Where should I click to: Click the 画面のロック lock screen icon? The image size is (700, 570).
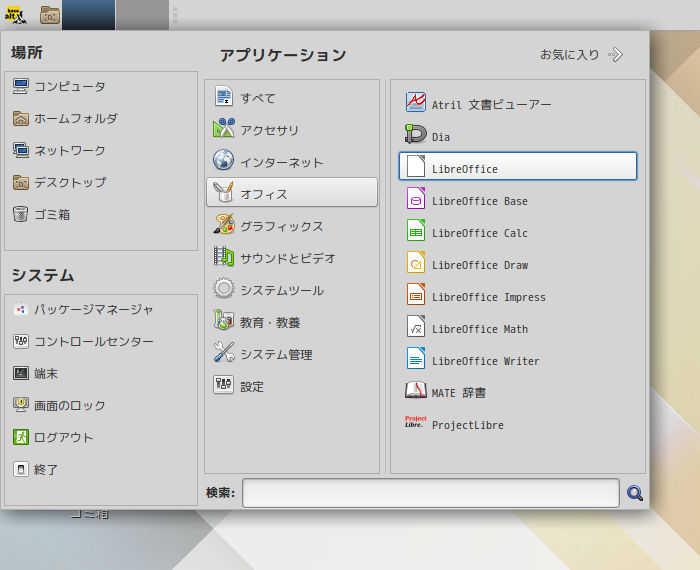tap(21, 405)
